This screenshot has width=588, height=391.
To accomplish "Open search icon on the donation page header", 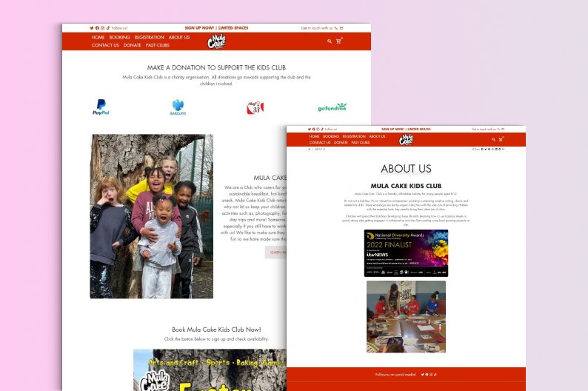I will click(x=330, y=41).
